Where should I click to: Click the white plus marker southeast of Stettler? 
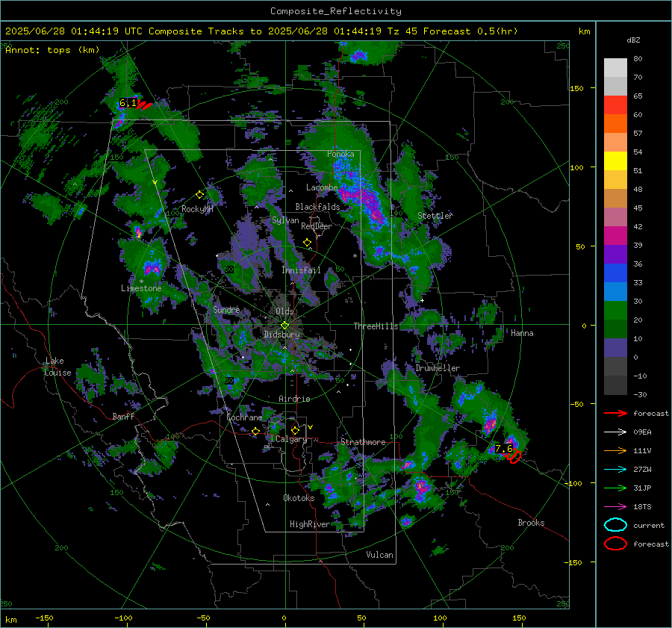tap(422, 300)
